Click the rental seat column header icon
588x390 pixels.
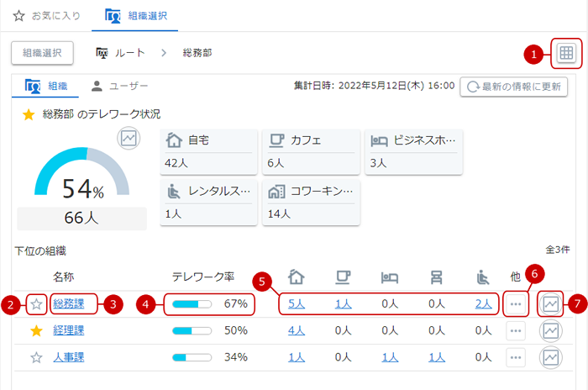pos(483,277)
